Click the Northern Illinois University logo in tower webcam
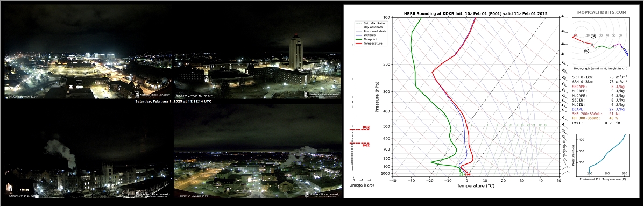 [x=322, y=95]
